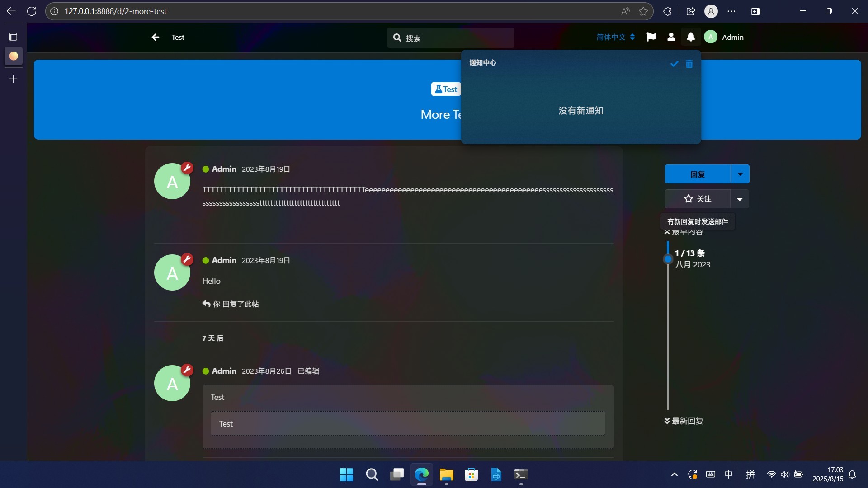The image size is (868, 488).
Task: Click the Test tag label in the hero banner
Action: 446,89
